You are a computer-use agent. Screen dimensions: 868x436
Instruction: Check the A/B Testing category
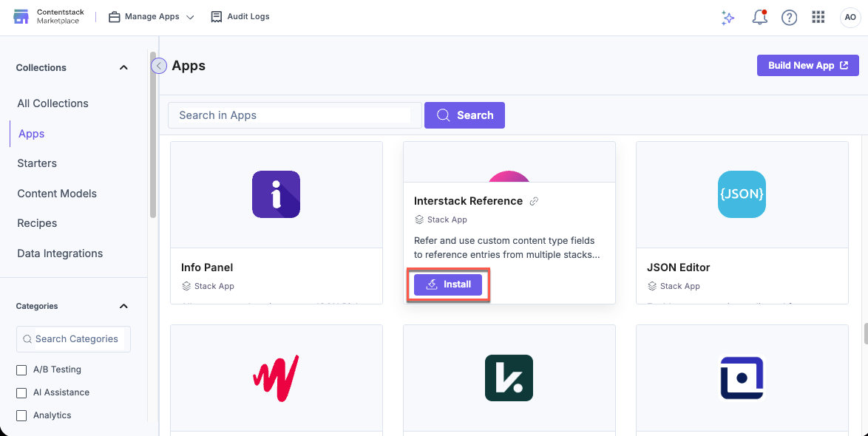21,369
